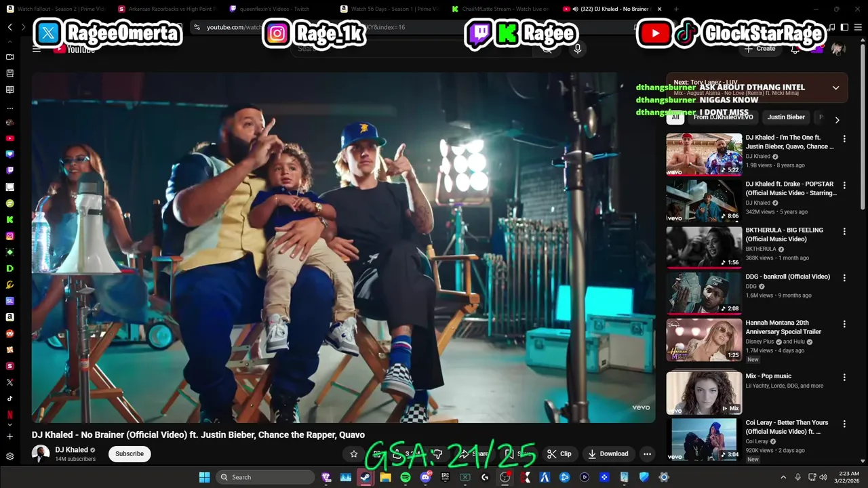
Task: Switch to Watch Fallout Prime Video tab
Action: tap(56, 9)
